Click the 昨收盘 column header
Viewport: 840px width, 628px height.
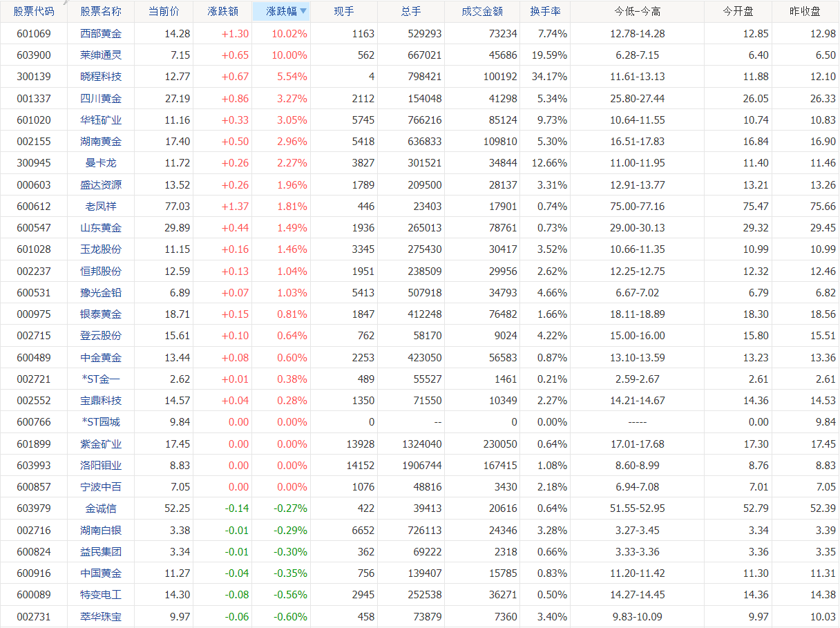[805, 12]
